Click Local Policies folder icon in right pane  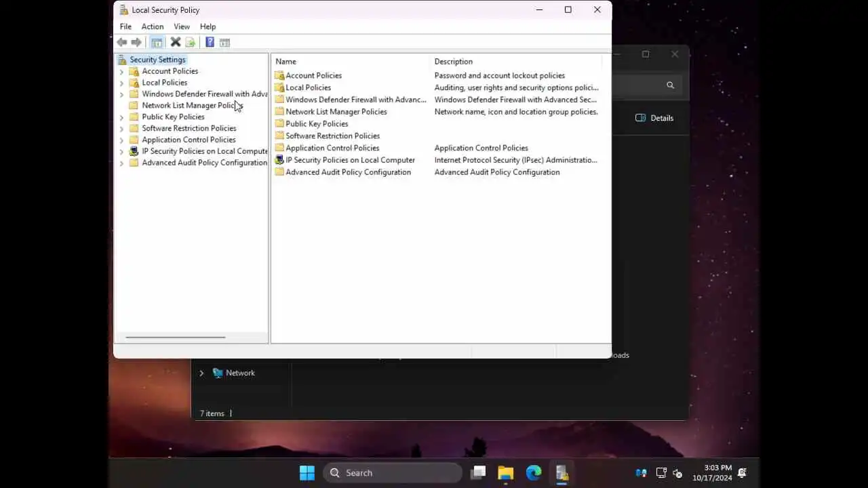(x=279, y=87)
